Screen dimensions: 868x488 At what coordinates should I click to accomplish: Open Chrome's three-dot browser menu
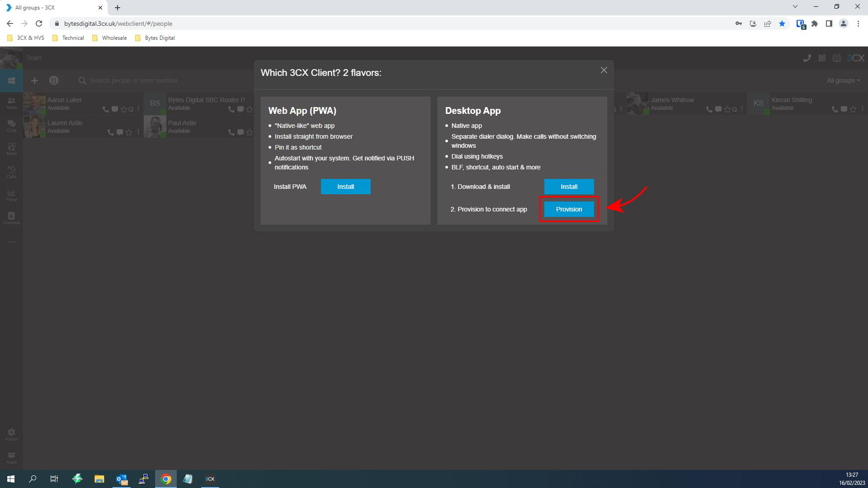(x=859, y=23)
